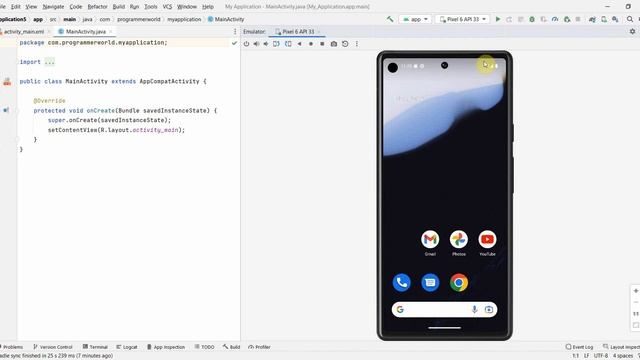Rotate the emulator right

[x=288, y=44]
